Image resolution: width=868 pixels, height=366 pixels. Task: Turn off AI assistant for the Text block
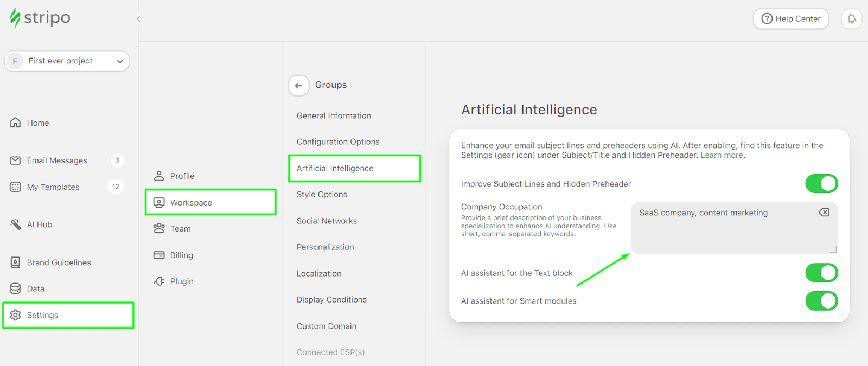[821, 273]
